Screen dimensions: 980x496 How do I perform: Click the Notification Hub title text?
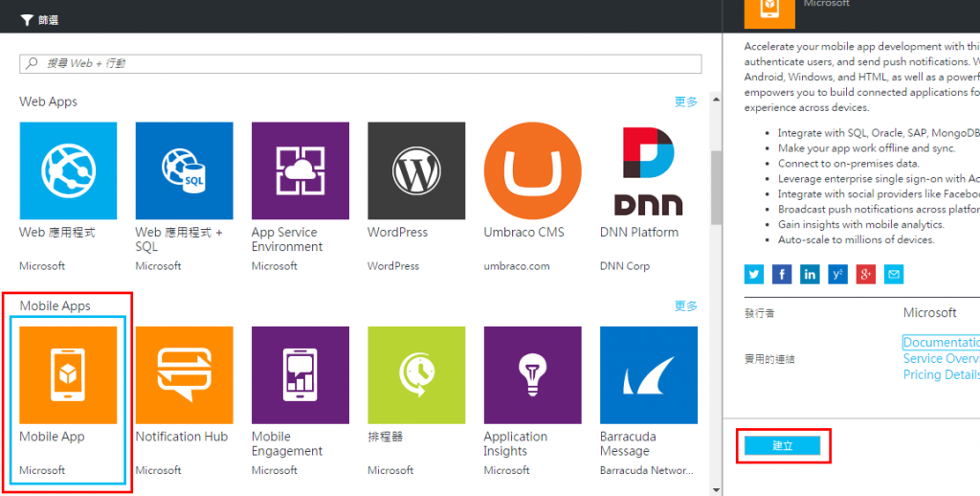click(x=182, y=437)
